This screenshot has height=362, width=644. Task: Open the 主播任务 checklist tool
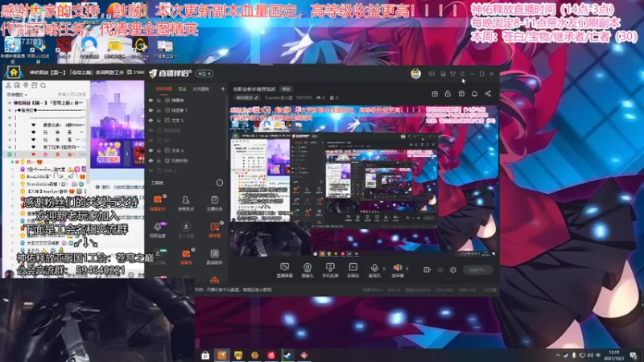(x=214, y=203)
